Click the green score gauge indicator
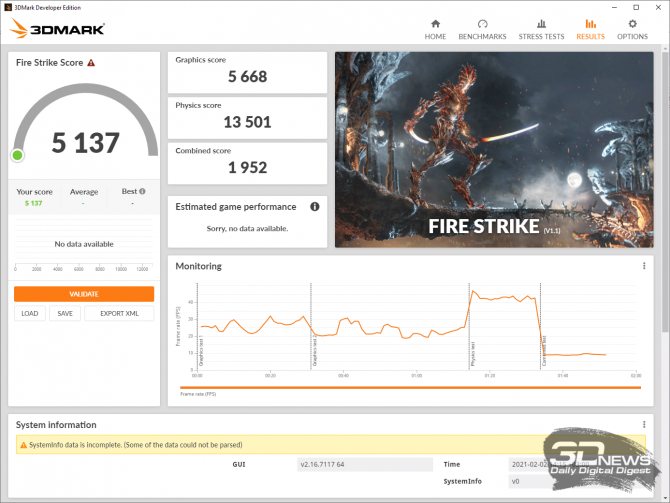Viewport: 670px width, 503px height. click(x=18, y=155)
